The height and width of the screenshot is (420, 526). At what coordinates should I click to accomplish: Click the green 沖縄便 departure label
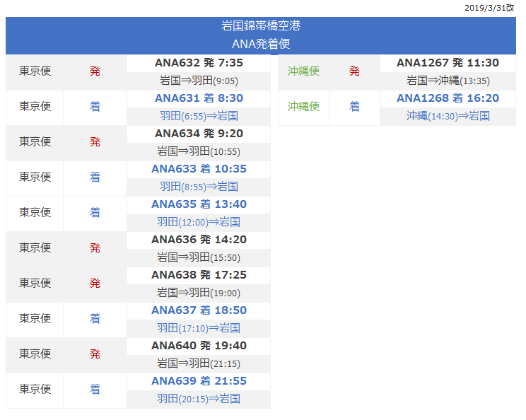pos(303,71)
